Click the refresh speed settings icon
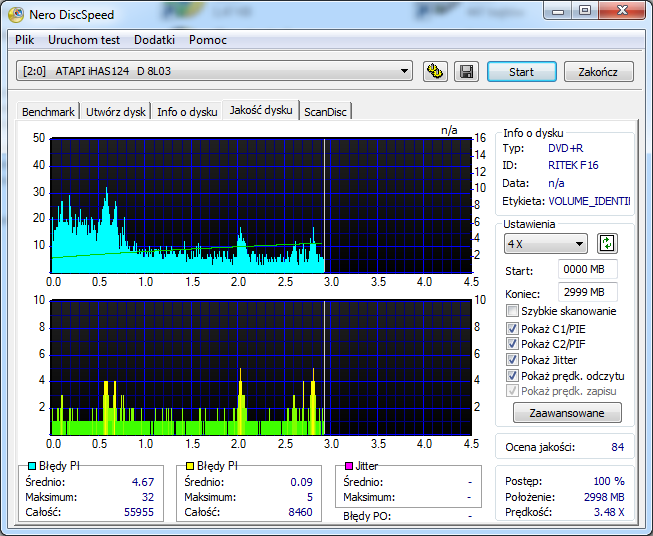The height and width of the screenshot is (536, 653). coord(607,244)
